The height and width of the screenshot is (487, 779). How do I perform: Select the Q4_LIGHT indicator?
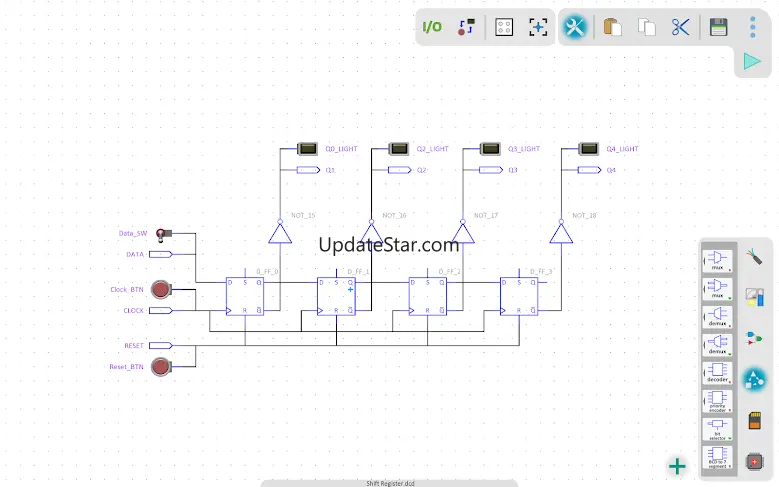pyautogui.click(x=589, y=149)
